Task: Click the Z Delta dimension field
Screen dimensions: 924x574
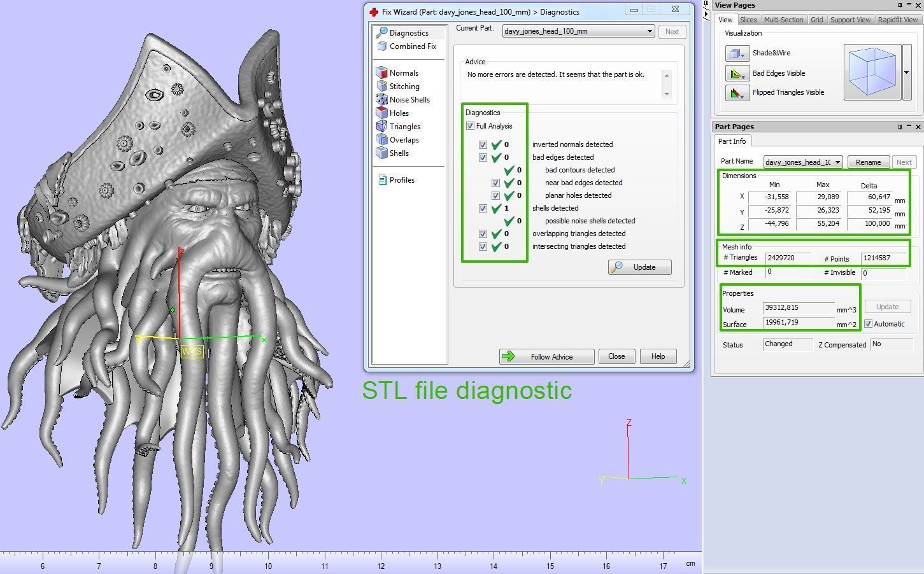Action: [869, 224]
